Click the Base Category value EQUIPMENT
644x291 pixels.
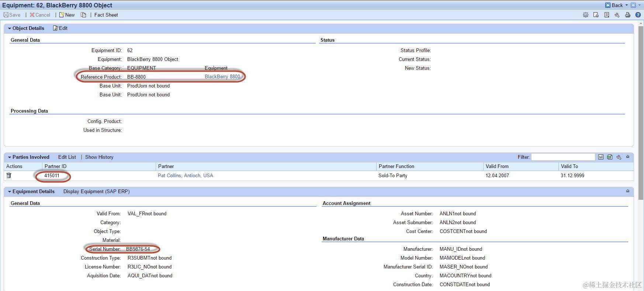pyautogui.click(x=142, y=68)
